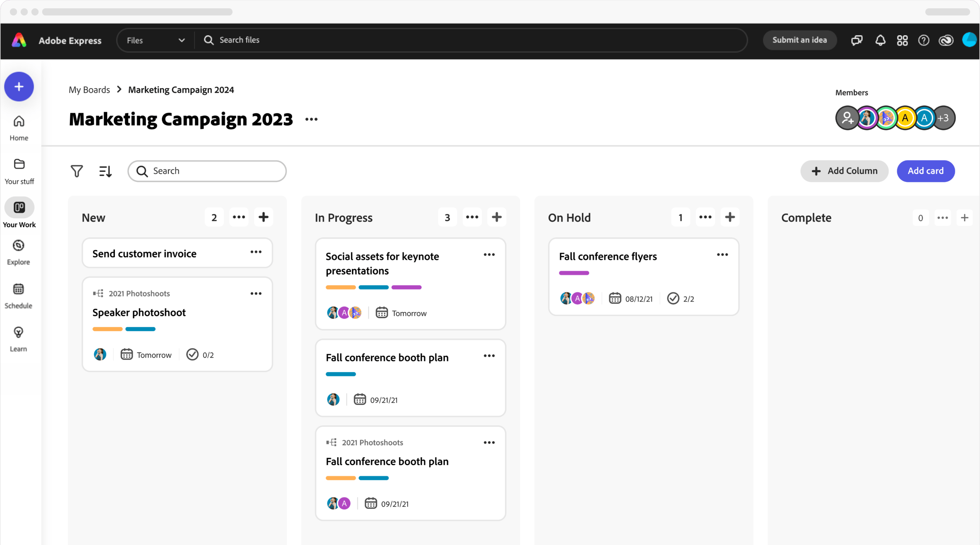
Task: Open the help question mark icon
Action: coord(924,40)
